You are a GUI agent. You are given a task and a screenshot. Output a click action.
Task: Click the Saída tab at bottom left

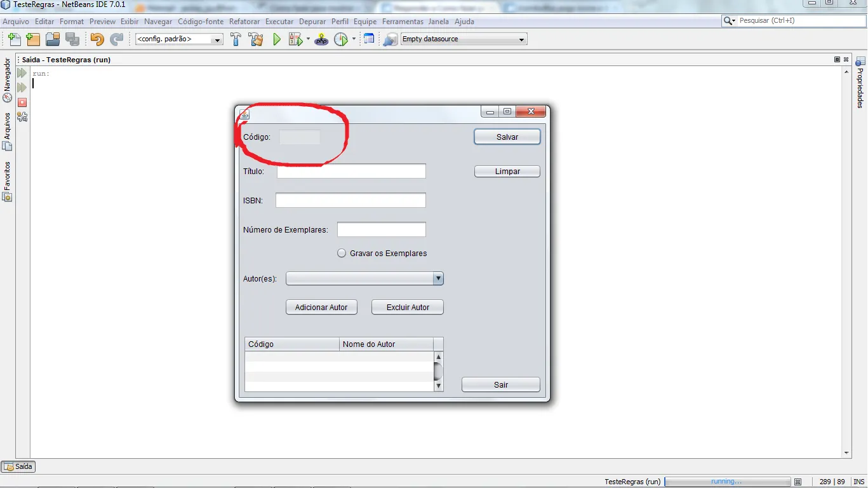pos(18,466)
